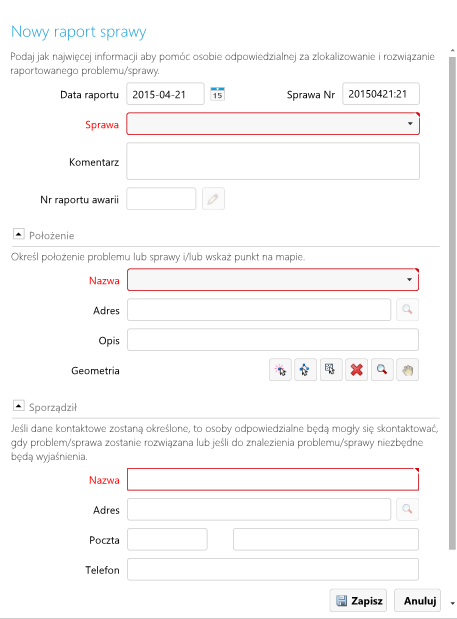Select the add point geometry tool

(x=280, y=370)
